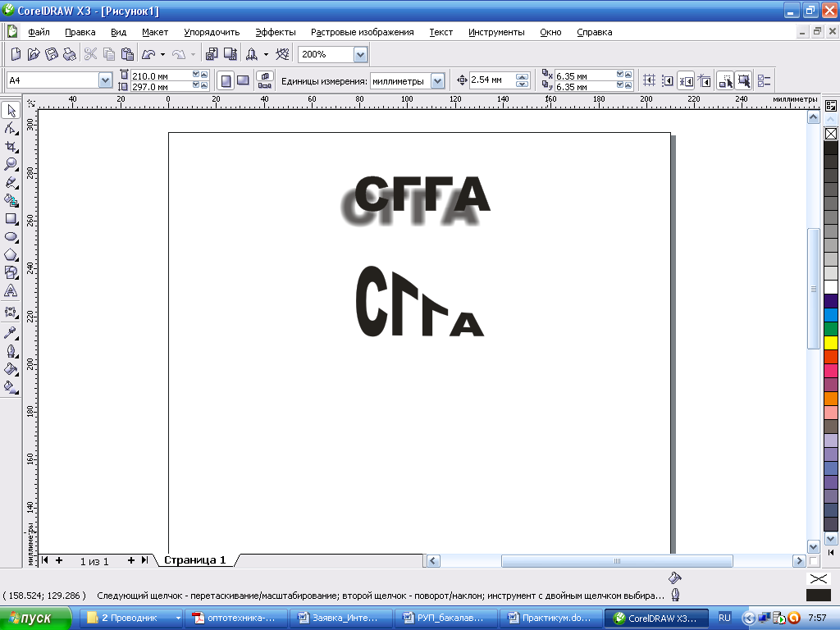Image resolution: width=840 pixels, height=630 pixels.
Task: Increase page height 297.0 мм spinner
Action: pos(204,84)
